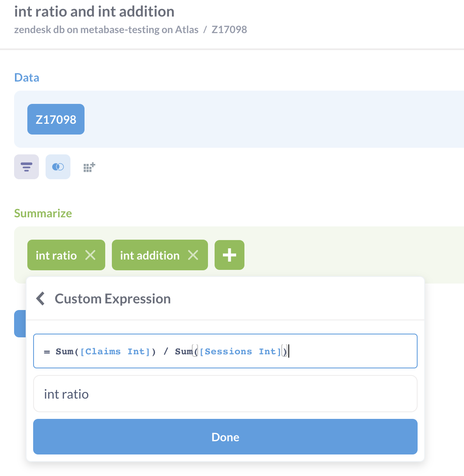Image resolution: width=464 pixels, height=476 pixels.
Task: Edit the int ratio summarize pill
Action: pos(55,255)
